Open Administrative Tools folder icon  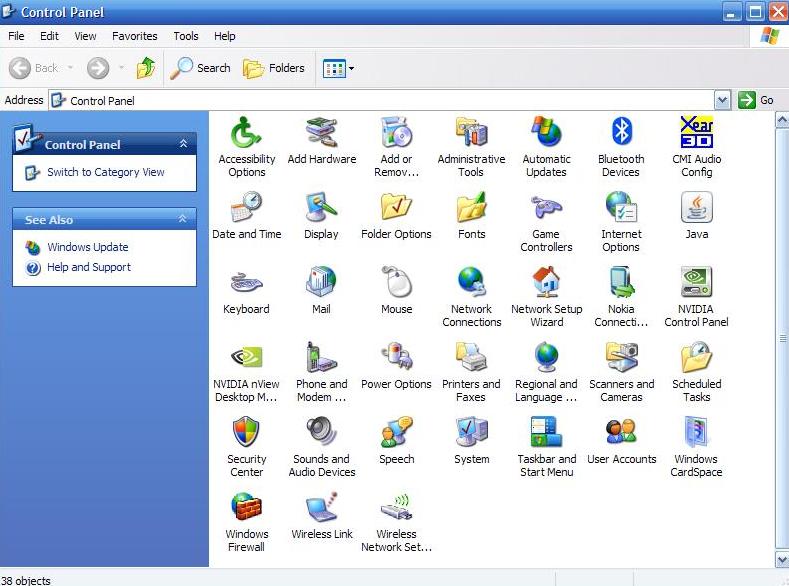coord(471,133)
